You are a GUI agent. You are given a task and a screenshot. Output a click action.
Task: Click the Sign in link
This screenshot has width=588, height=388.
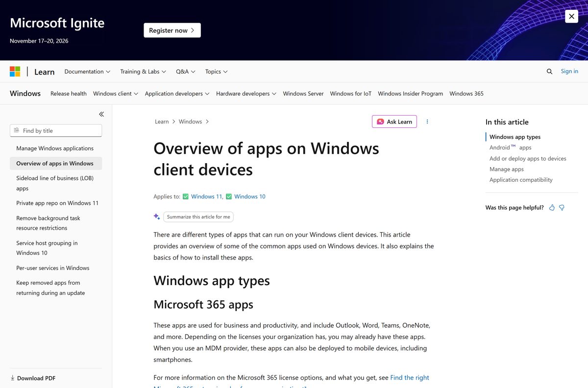569,71
